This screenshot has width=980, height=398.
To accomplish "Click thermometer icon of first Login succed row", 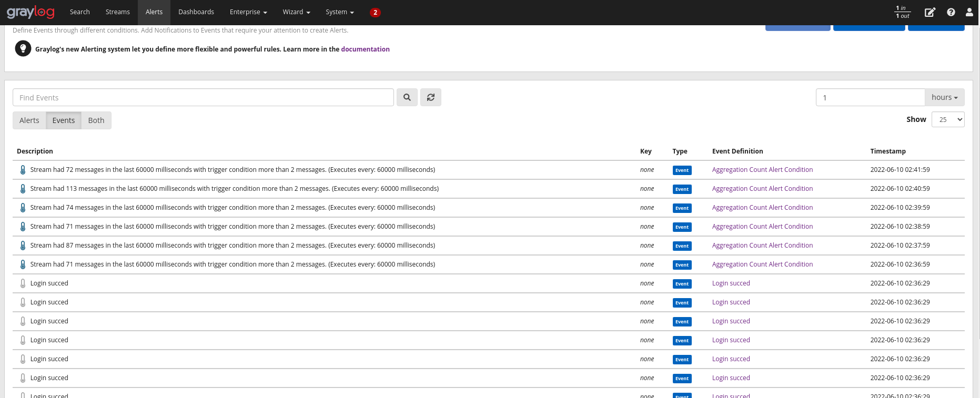I will pos(23,283).
